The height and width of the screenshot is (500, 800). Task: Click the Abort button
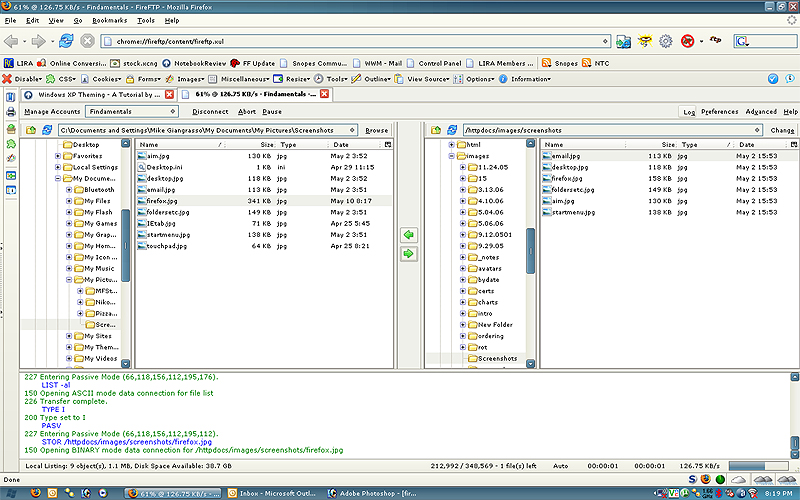[247, 111]
